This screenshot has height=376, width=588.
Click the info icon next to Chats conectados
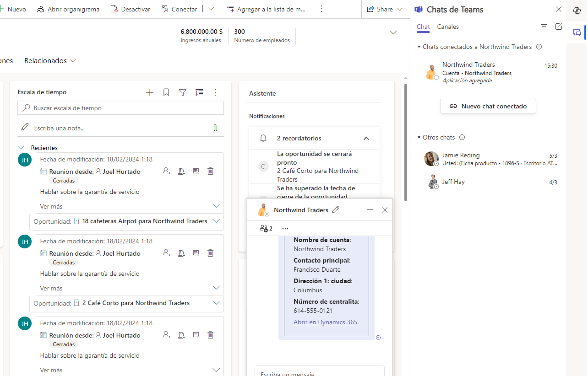539,47
